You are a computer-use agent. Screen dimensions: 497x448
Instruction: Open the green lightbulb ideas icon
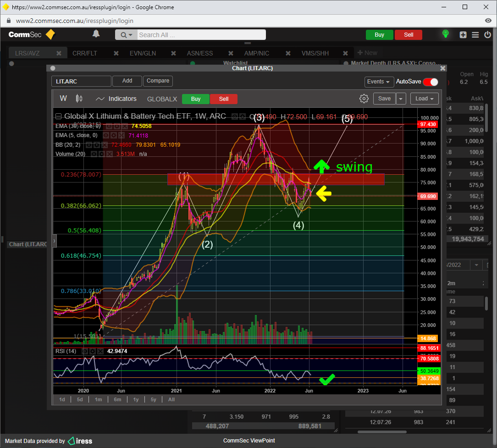445,34
